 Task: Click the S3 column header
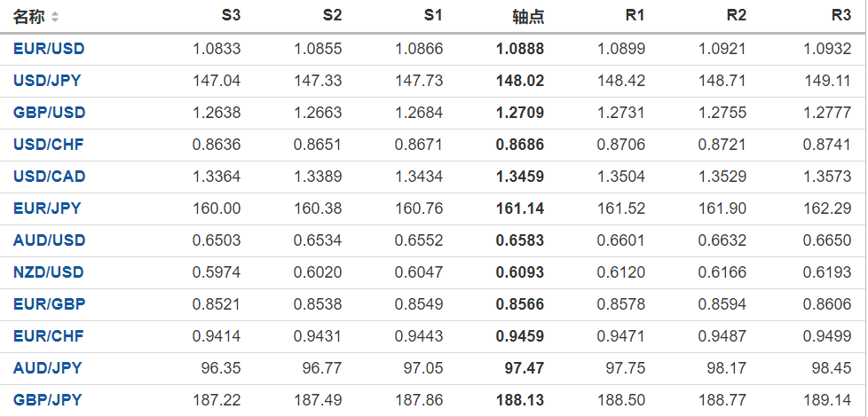click(x=231, y=16)
